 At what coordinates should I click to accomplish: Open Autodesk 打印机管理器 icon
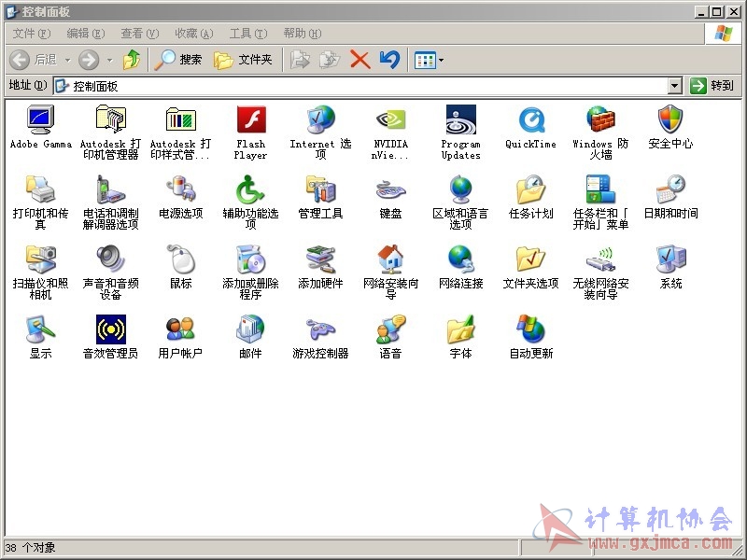[110, 119]
